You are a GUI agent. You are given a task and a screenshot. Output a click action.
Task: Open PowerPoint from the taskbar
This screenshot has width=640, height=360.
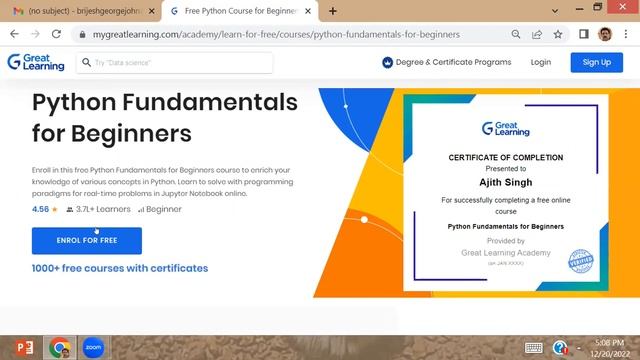(x=24, y=348)
